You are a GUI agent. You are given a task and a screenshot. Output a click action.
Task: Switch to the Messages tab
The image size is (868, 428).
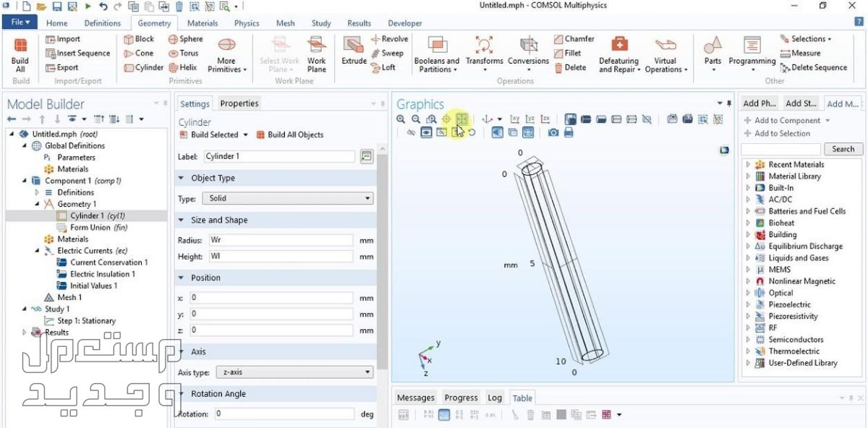[416, 398]
